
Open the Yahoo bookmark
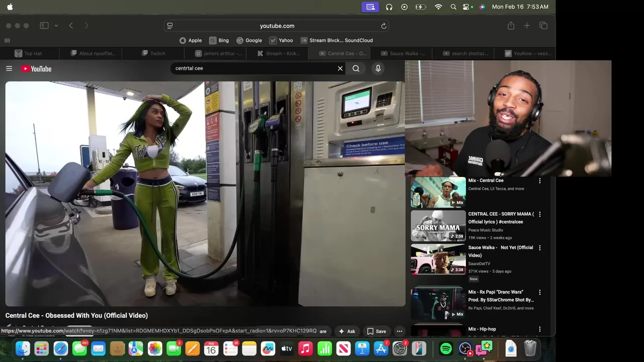(x=281, y=40)
